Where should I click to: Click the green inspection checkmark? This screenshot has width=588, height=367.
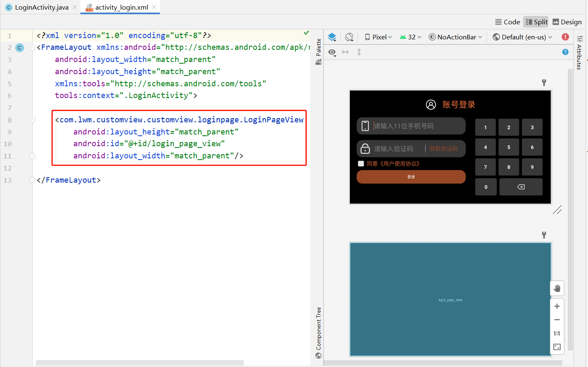pyautogui.click(x=306, y=33)
